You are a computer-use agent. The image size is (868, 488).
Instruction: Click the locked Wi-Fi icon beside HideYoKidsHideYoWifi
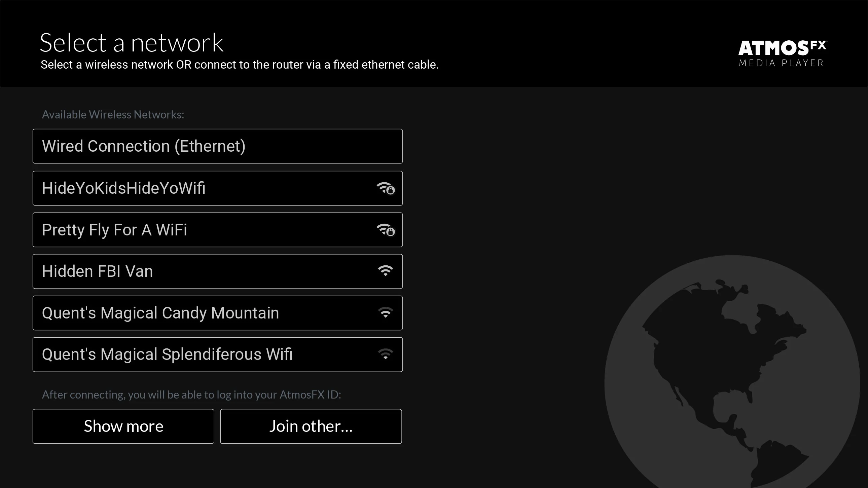[386, 188]
